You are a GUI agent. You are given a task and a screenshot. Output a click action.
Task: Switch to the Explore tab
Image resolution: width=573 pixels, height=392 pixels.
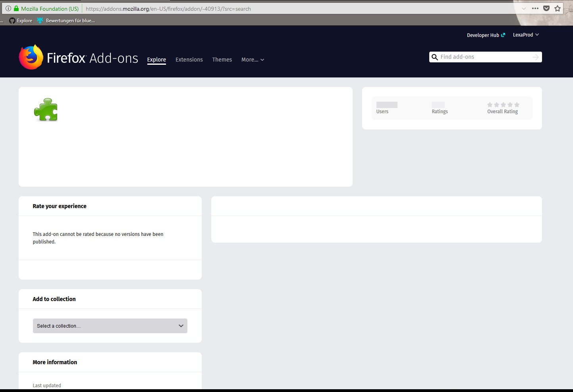156,60
